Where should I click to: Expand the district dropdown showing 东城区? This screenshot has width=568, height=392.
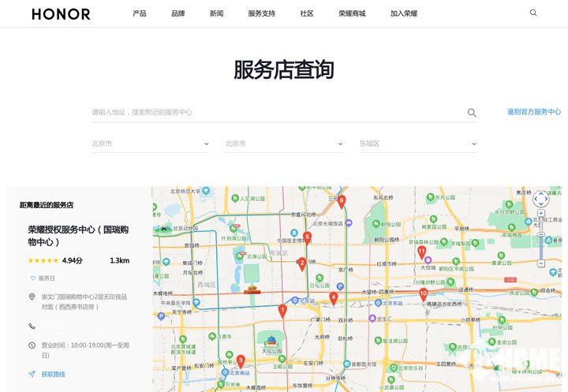[x=417, y=144]
